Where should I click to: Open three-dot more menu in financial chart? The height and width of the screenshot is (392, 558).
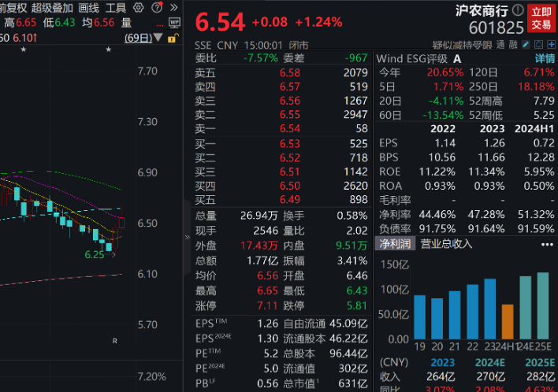point(548,244)
